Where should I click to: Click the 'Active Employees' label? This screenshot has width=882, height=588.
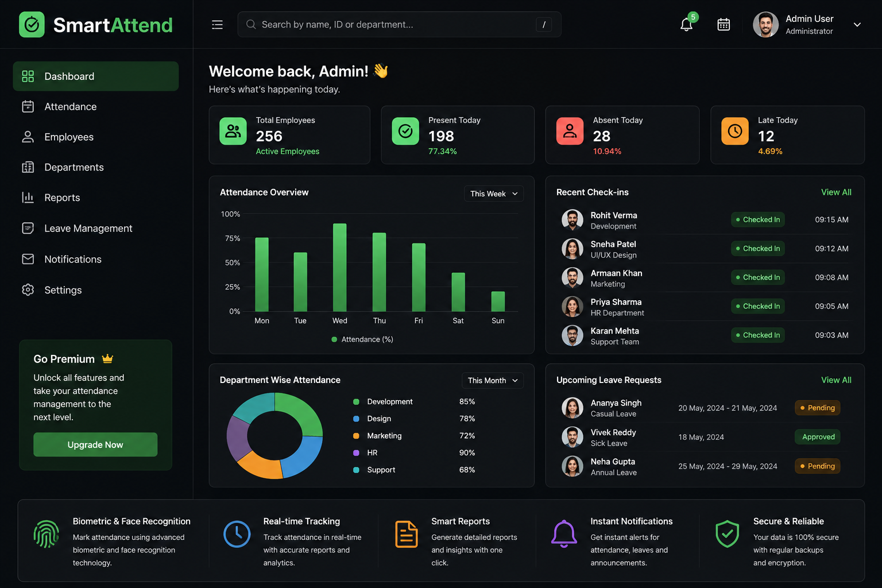[x=288, y=152]
